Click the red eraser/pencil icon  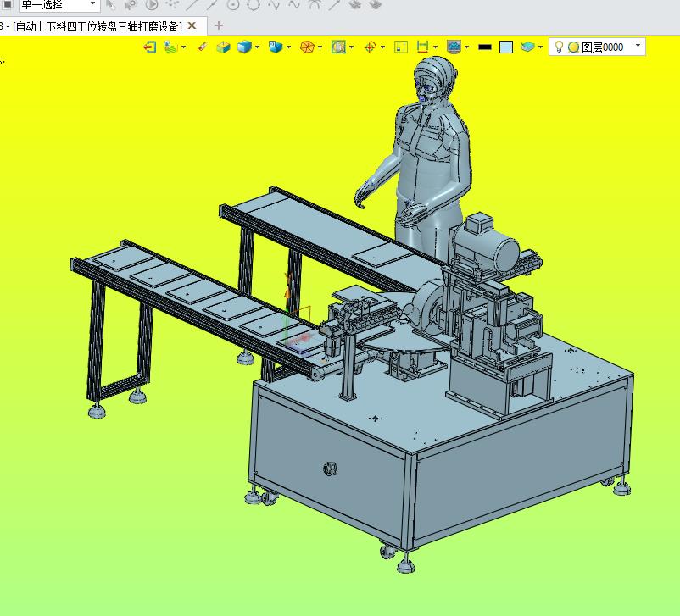(203, 47)
